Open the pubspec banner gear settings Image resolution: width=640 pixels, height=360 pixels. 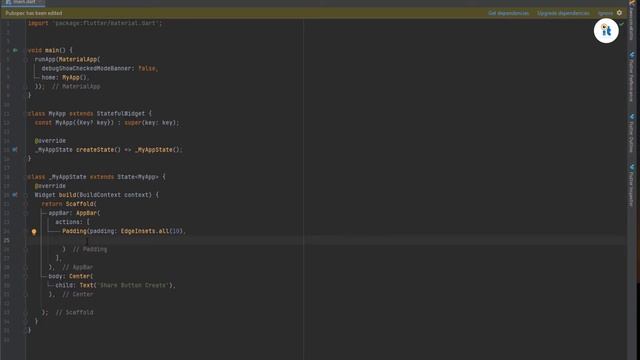(x=619, y=13)
